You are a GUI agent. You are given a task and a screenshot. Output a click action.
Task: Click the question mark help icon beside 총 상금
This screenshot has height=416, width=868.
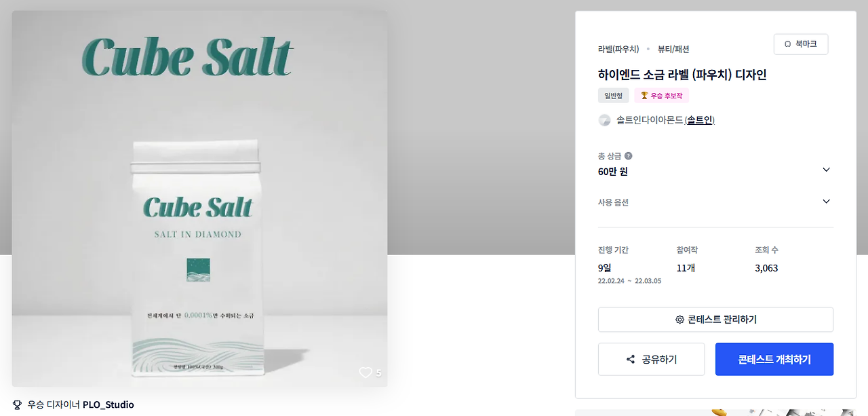click(628, 156)
